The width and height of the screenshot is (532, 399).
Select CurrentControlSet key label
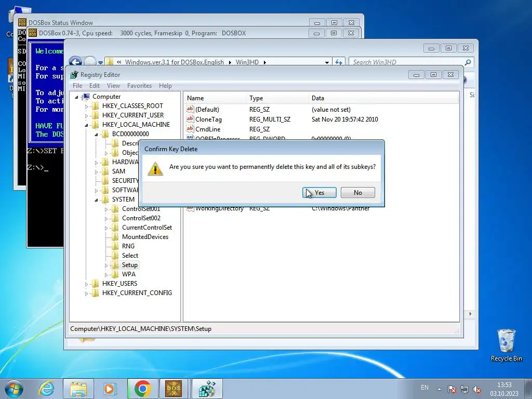[x=147, y=228]
